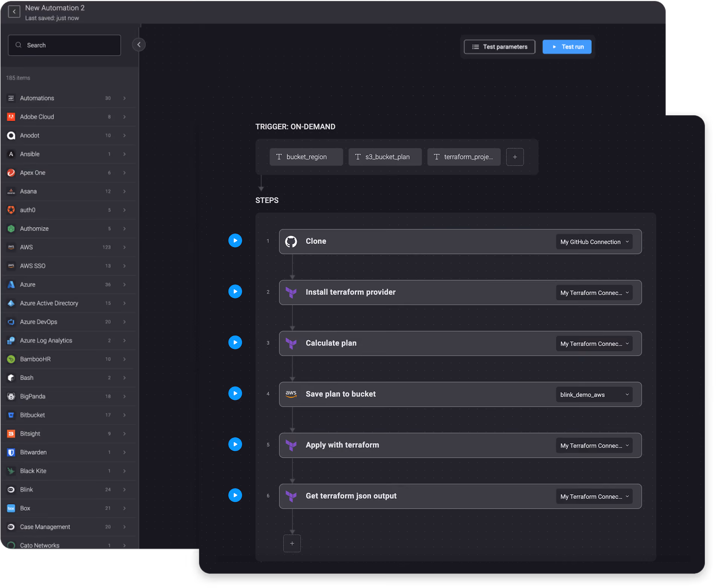Image resolution: width=716 pixels, height=588 pixels.
Task: Click in the Search input field
Action: pos(64,45)
